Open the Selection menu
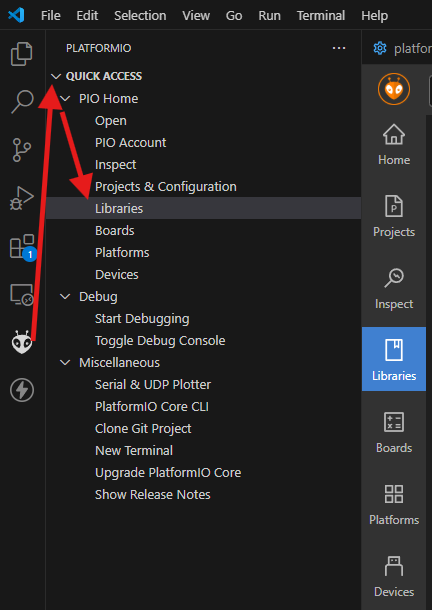The image size is (432, 610). pyautogui.click(x=140, y=16)
